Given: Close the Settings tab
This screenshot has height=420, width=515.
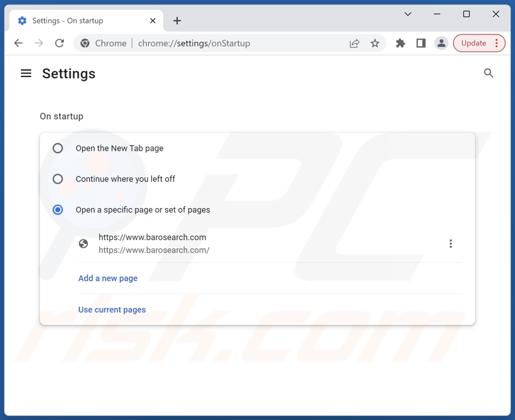Looking at the screenshot, I should [153, 21].
